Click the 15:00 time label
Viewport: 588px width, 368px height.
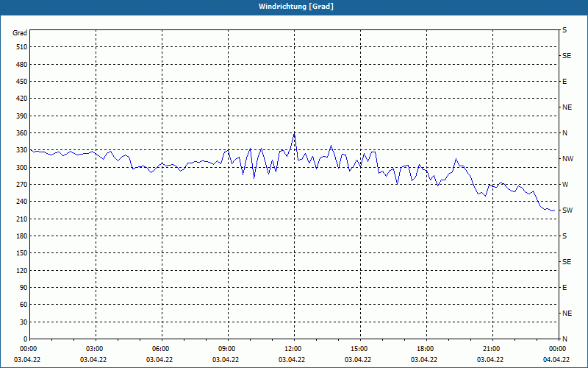(359, 349)
